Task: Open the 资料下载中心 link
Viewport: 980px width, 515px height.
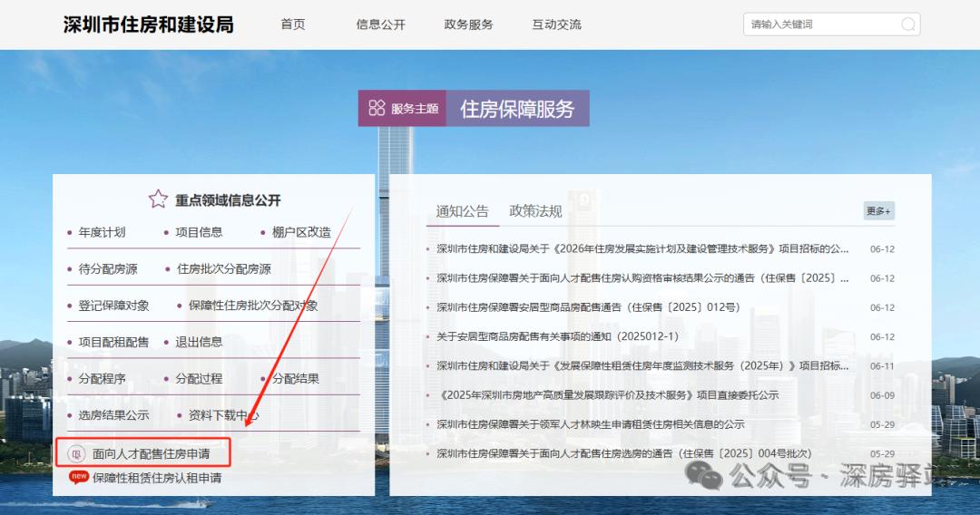Action: click(224, 415)
